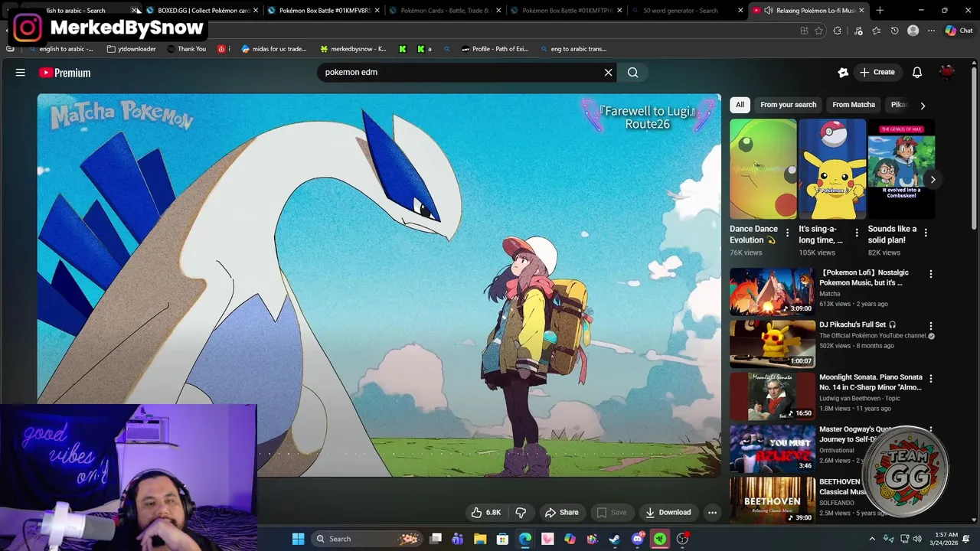The image size is (980, 551).
Task: Add this page to favorites star
Action: [819, 31]
